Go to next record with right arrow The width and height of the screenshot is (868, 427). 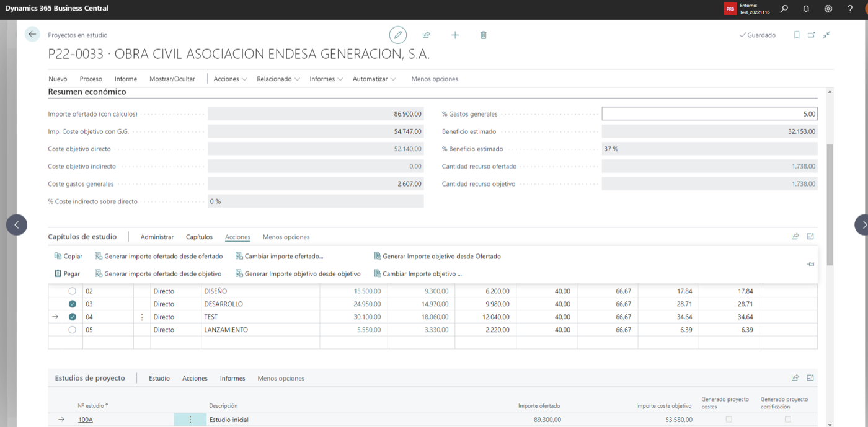[862, 224]
